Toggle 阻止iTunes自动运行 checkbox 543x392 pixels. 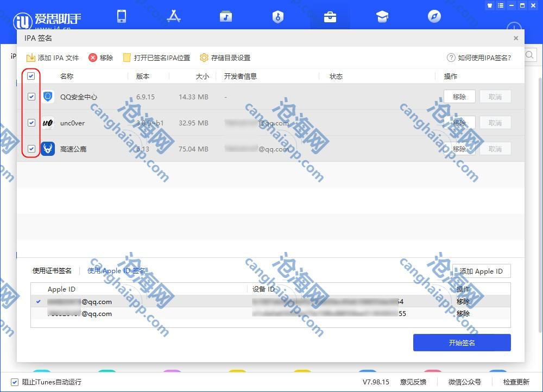[15, 382]
